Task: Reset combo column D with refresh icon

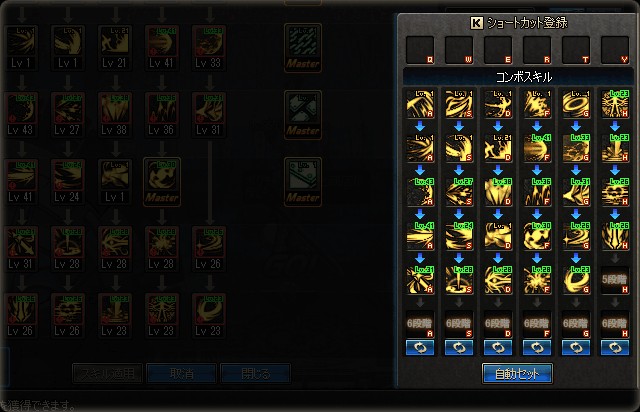Action: 498,348
